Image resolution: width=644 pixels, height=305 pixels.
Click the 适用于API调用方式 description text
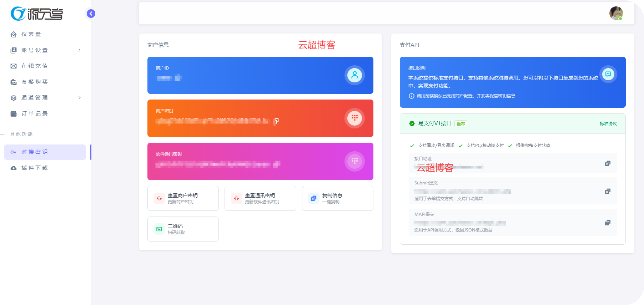point(453,230)
